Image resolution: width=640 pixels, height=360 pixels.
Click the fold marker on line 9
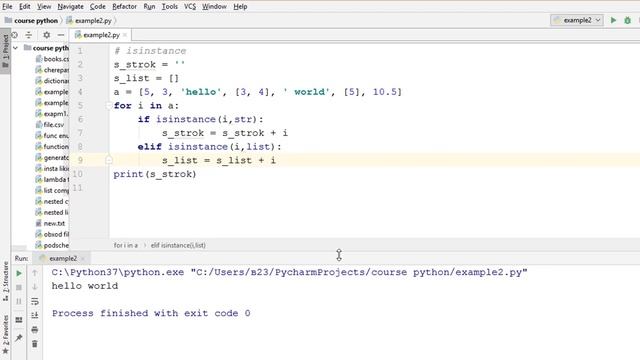click(x=109, y=160)
